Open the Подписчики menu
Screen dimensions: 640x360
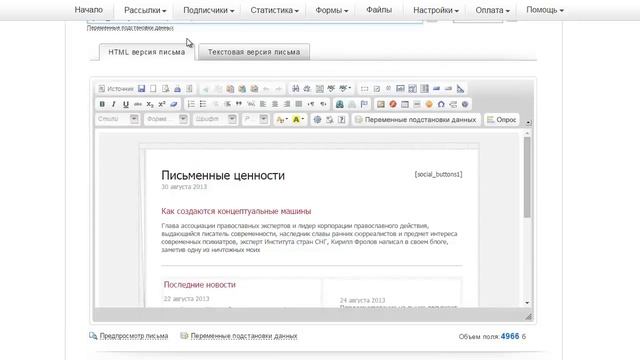click(209, 10)
